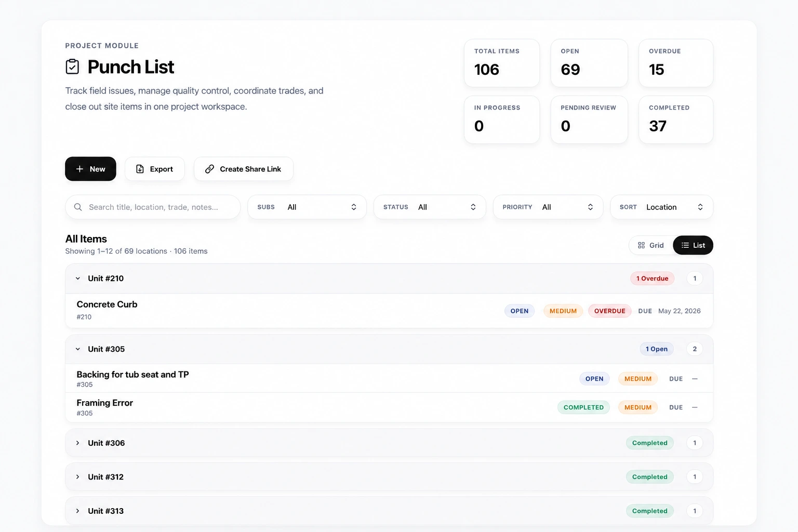Switch to Grid view
Screen dimensions: 798x532
[x=651, y=245]
